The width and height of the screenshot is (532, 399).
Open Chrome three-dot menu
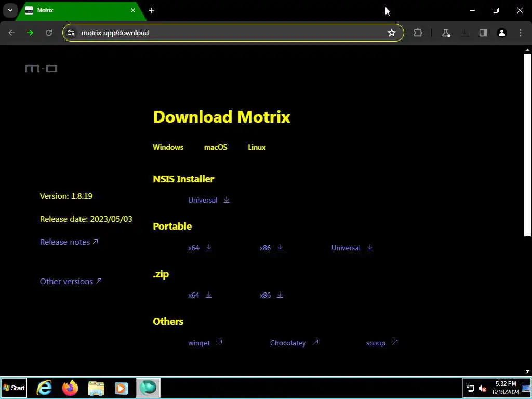click(x=521, y=33)
